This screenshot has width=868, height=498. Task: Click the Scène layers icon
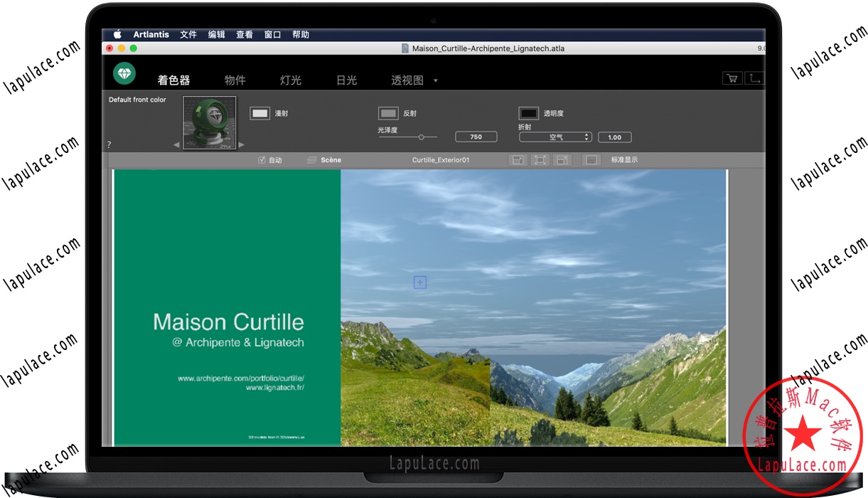coord(311,159)
